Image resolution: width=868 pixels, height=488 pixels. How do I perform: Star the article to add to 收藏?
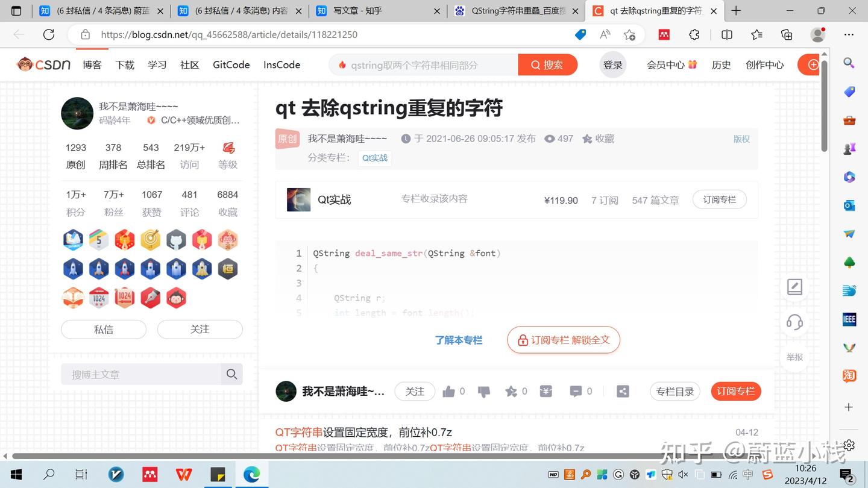[x=512, y=391]
